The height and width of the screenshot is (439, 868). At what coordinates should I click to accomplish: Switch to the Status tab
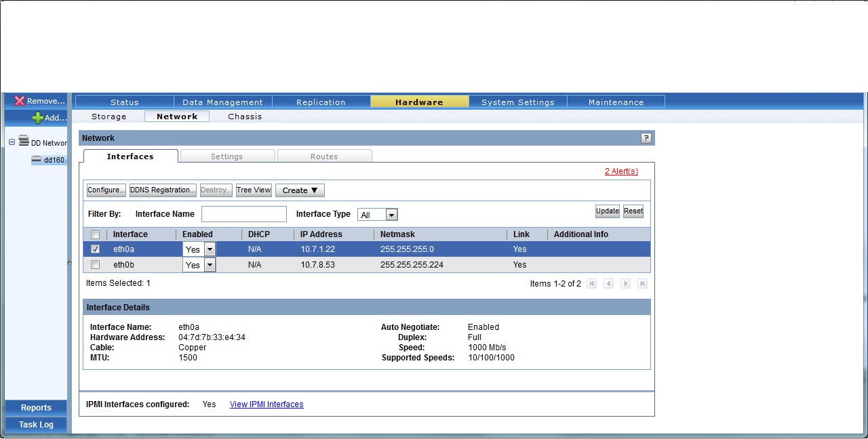tap(125, 102)
